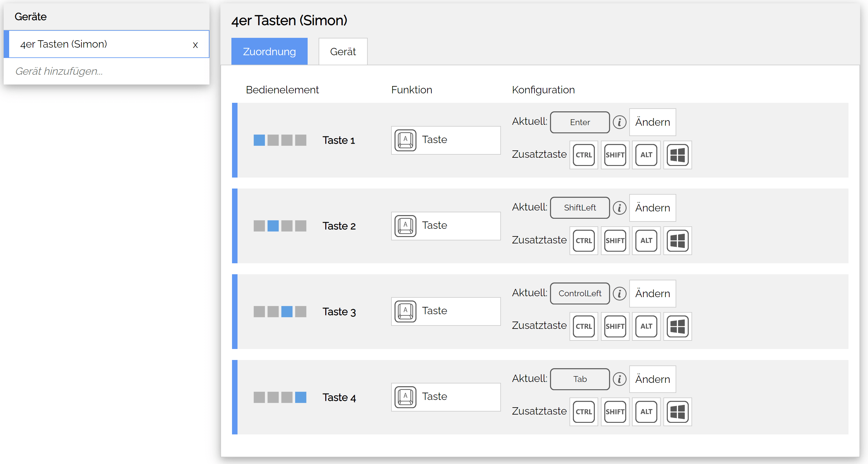Show info for the Tab key mapping

(x=620, y=379)
